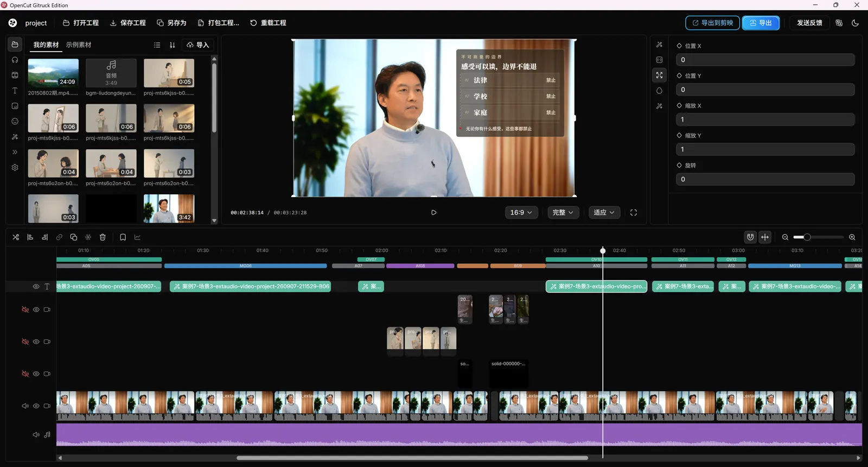The height and width of the screenshot is (467, 868).
Task: Enter preview fullscreen mode
Action: tap(634, 212)
